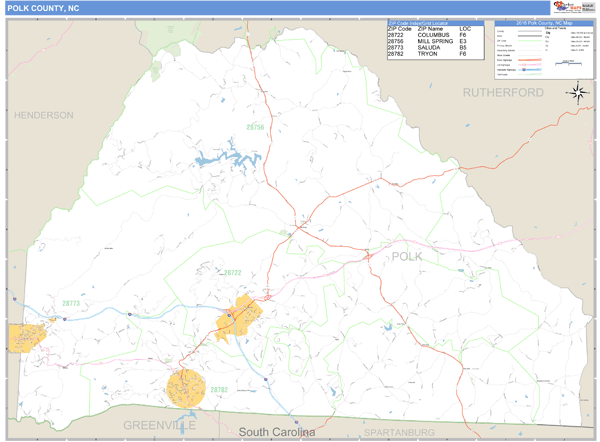Click the green 28722 ZIP code label
Viewport: 600px width, 442px height.
(x=232, y=272)
